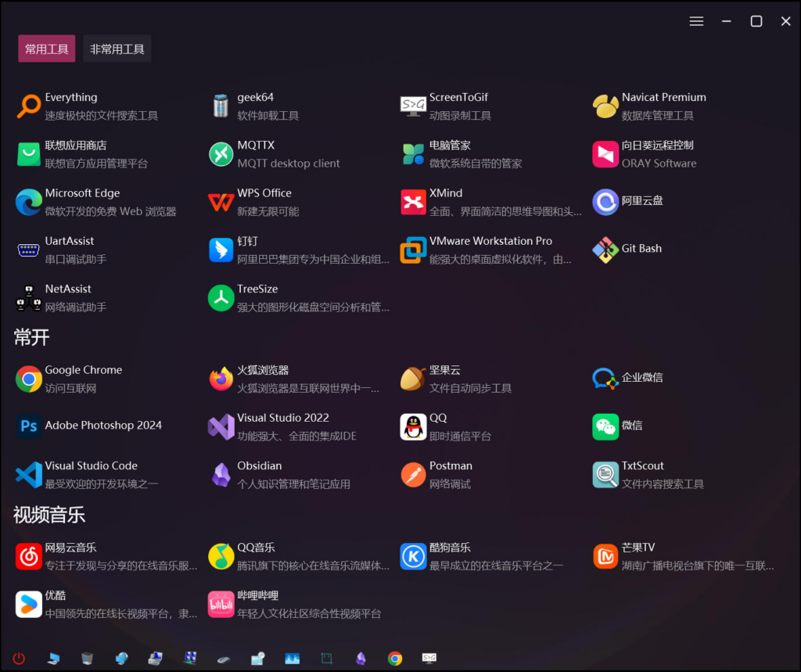Open network globe icon in bottom bar
Image resolution: width=801 pixels, height=672 pixels.
(121, 658)
